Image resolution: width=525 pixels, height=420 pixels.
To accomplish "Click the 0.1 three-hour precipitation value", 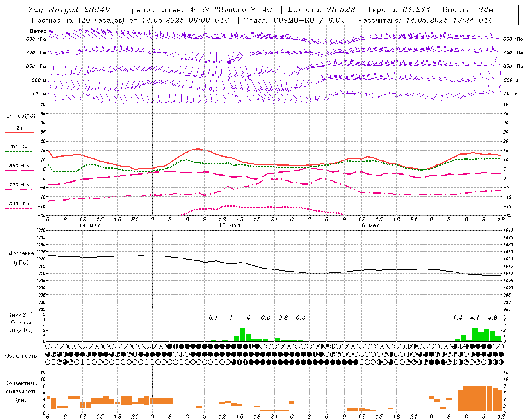I will [213, 318].
